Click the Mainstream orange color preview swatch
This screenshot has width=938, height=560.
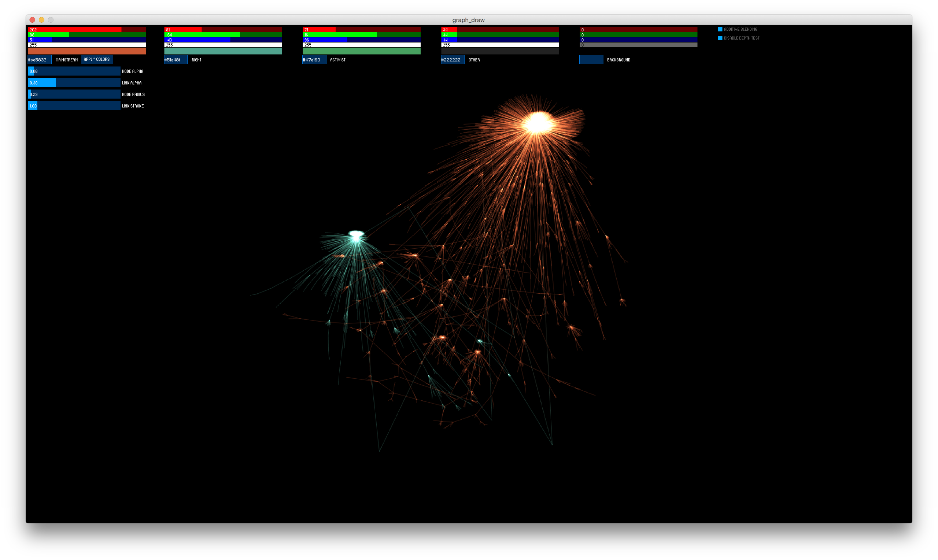87,51
